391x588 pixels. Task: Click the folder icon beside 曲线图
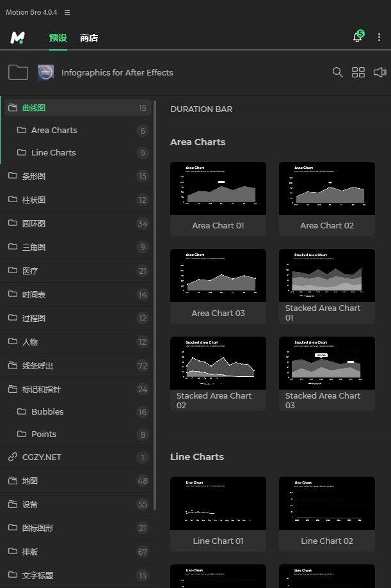pyautogui.click(x=13, y=107)
